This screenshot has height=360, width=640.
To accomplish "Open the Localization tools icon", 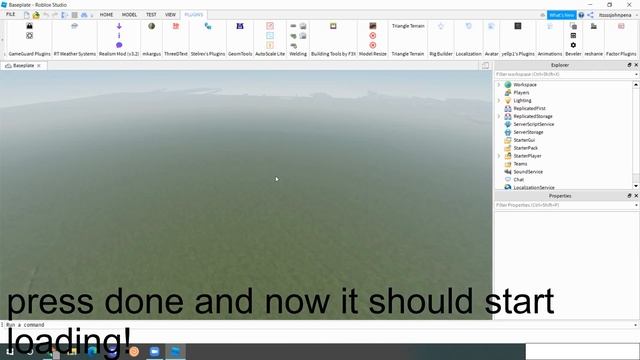I will click(x=469, y=26).
